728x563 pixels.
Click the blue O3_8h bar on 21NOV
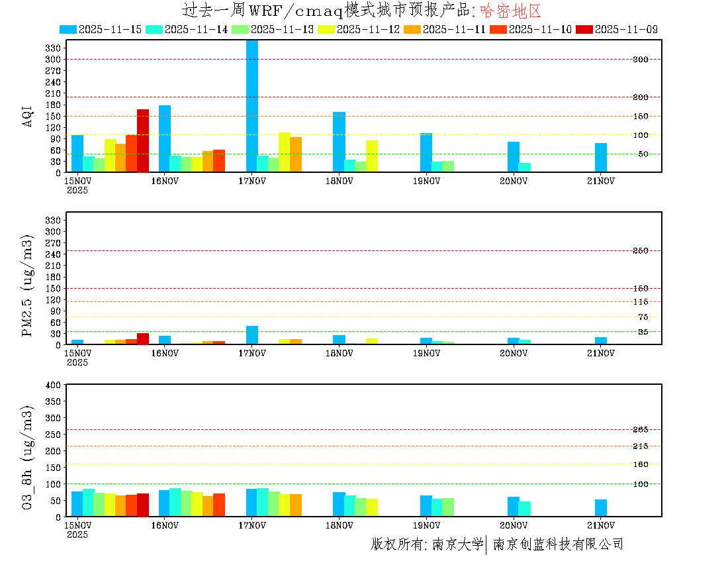click(601, 508)
